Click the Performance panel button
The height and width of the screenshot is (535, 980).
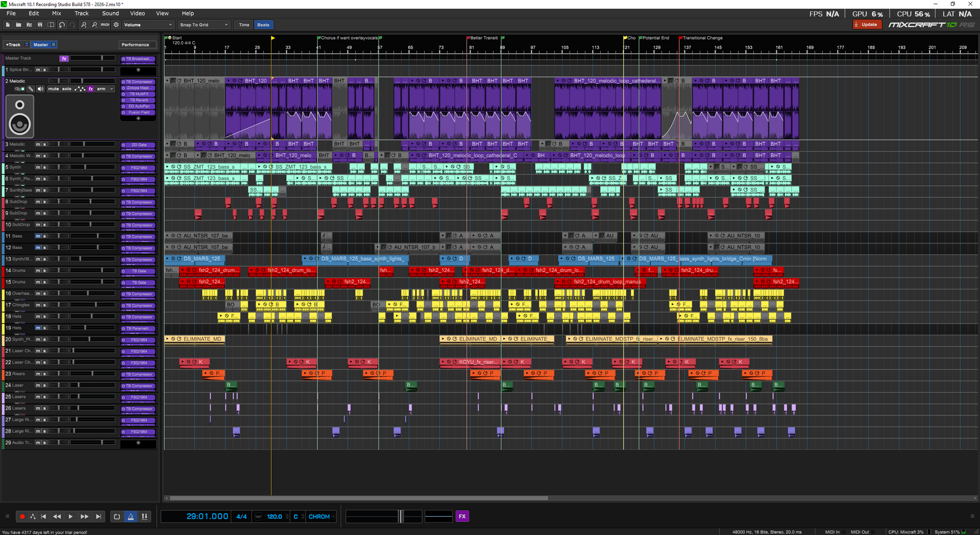point(135,45)
